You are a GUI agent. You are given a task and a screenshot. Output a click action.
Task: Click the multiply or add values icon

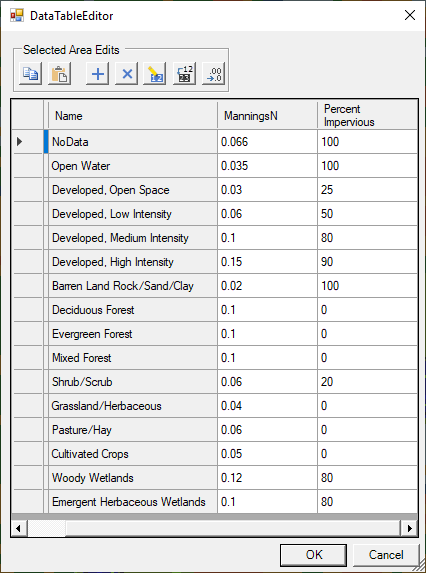click(x=185, y=73)
